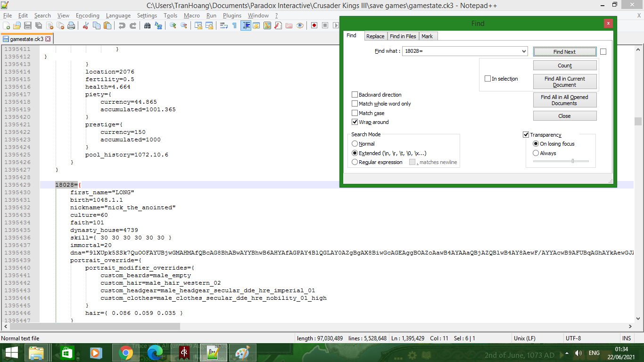Screen dimensions: 644x362
Task: Tick the In selection checkbox
Action: click(x=488, y=79)
